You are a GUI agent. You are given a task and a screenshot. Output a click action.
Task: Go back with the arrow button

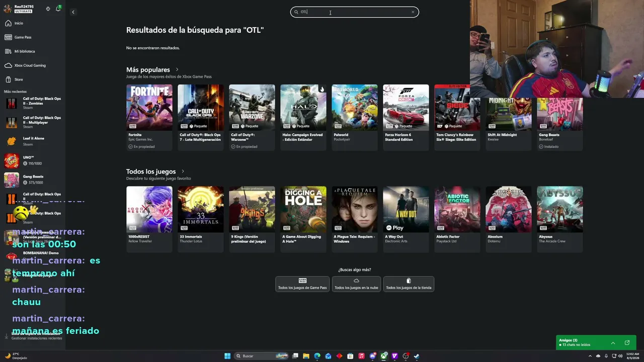(x=73, y=12)
